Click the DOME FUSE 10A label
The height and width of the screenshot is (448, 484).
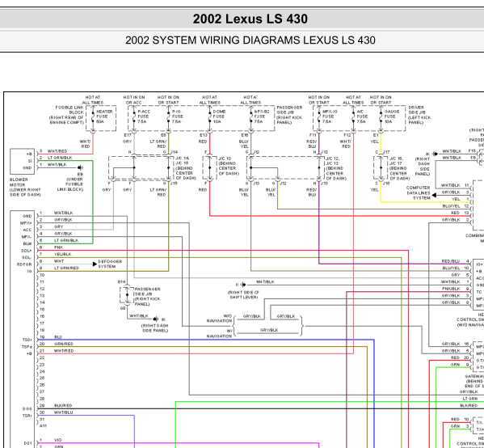(219, 116)
